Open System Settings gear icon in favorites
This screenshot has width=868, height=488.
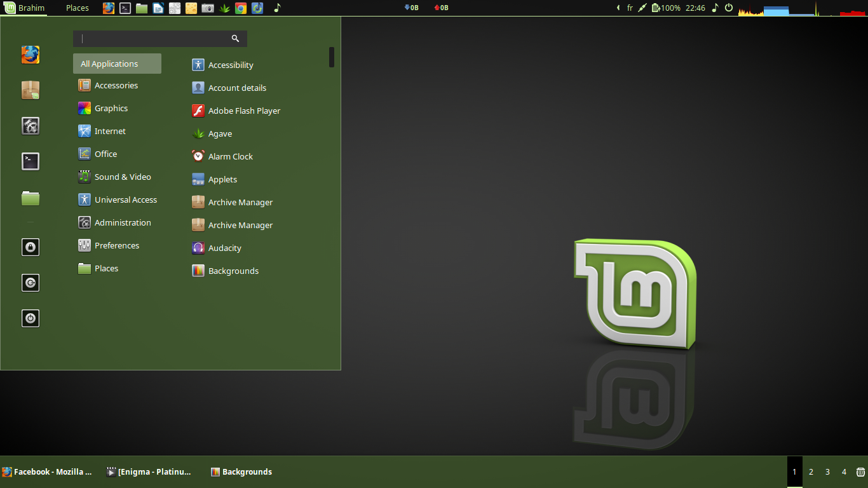click(31, 126)
